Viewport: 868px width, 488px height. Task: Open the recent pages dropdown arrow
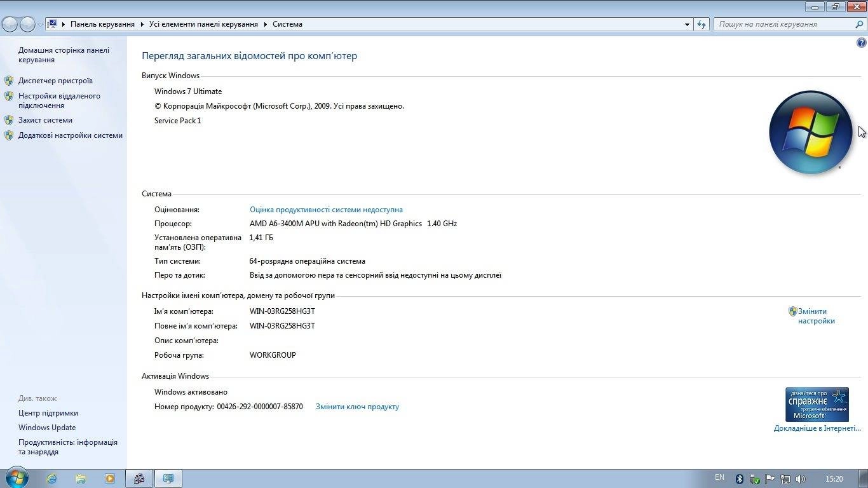(41, 25)
